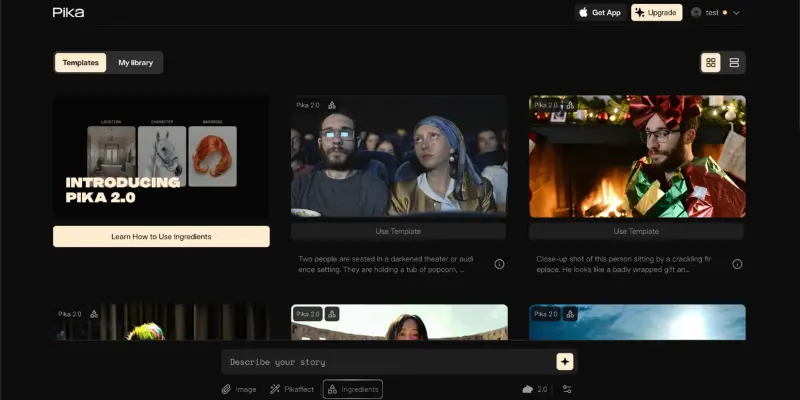Open the My library tab
Screen dimensions: 800x400
(136, 63)
